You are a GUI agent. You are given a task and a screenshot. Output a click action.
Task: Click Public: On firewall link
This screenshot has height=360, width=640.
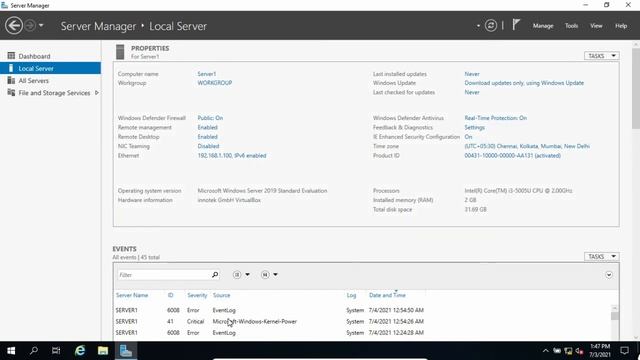pyautogui.click(x=210, y=118)
